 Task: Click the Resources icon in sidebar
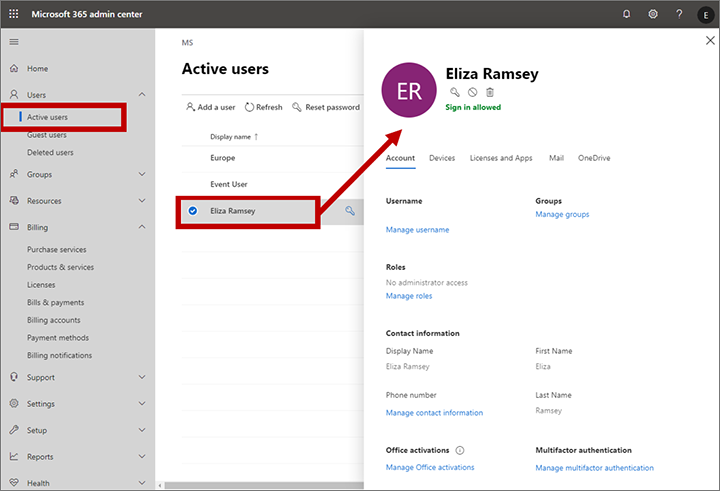tap(14, 200)
